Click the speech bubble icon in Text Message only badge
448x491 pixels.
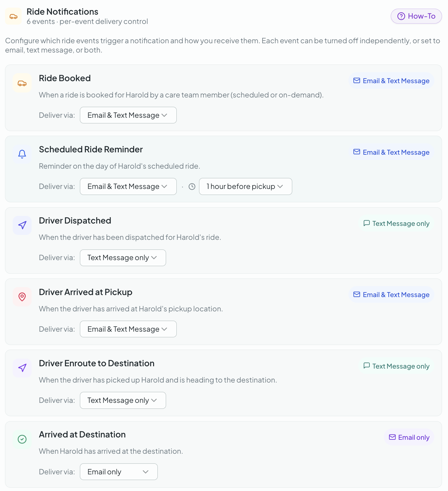point(366,223)
